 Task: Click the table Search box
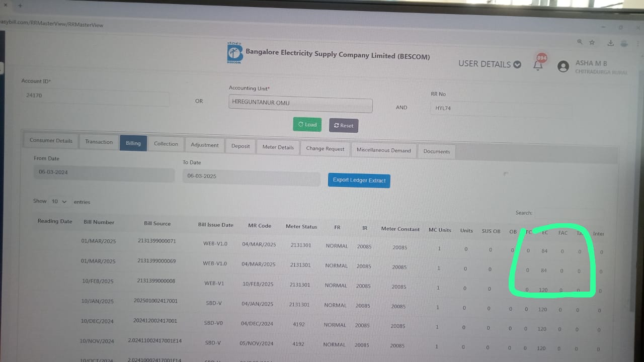pyautogui.click(x=569, y=214)
